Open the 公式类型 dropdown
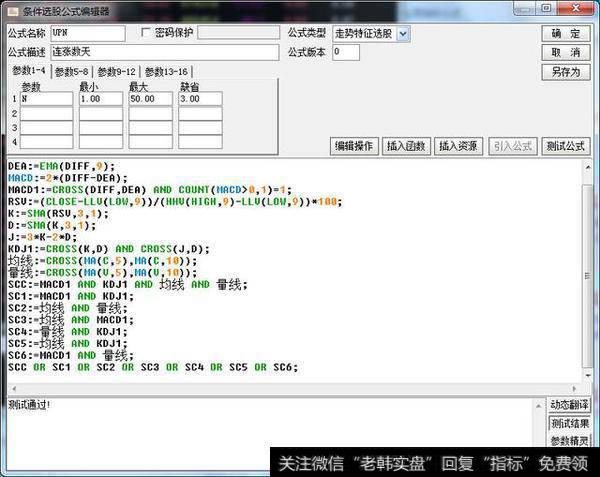 click(403, 34)
